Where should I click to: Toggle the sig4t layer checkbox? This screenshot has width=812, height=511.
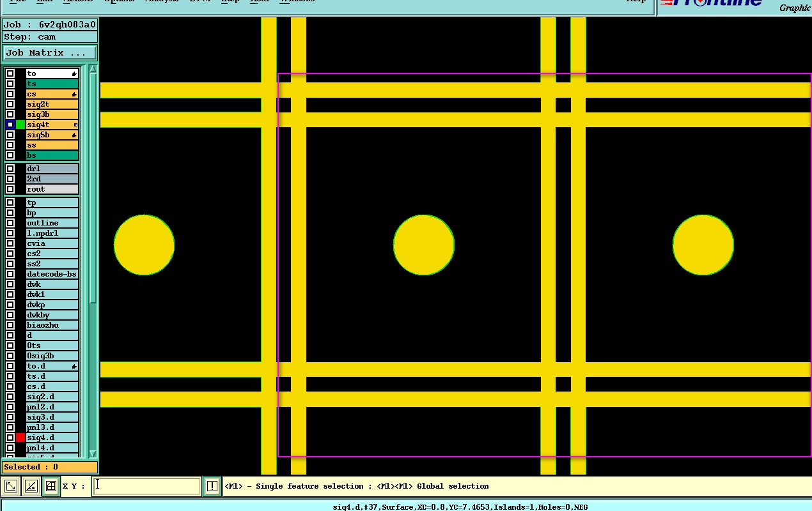[10, 125]
